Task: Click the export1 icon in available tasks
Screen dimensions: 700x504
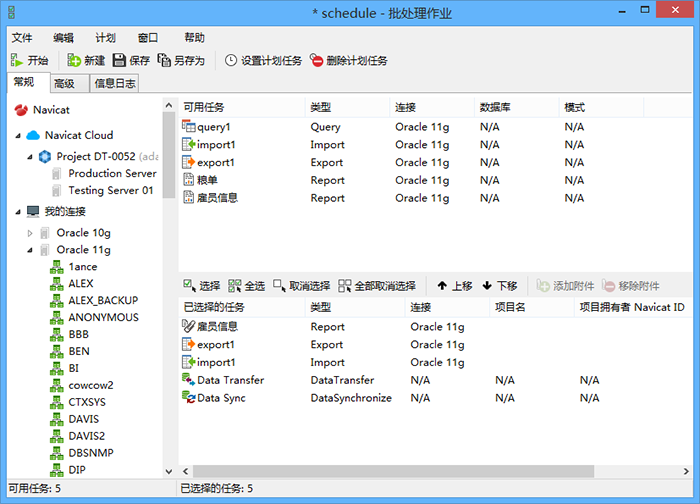Action: tap(189, 162)
